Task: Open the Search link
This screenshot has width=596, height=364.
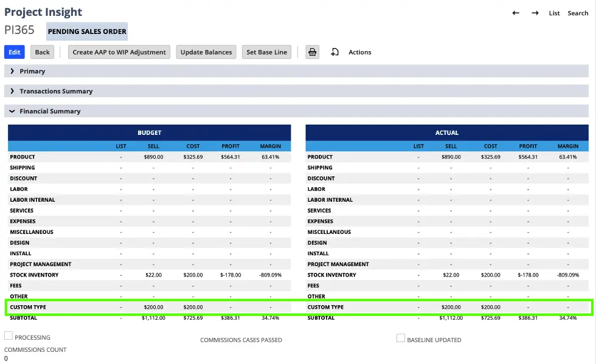Action: tap(578, 13)
